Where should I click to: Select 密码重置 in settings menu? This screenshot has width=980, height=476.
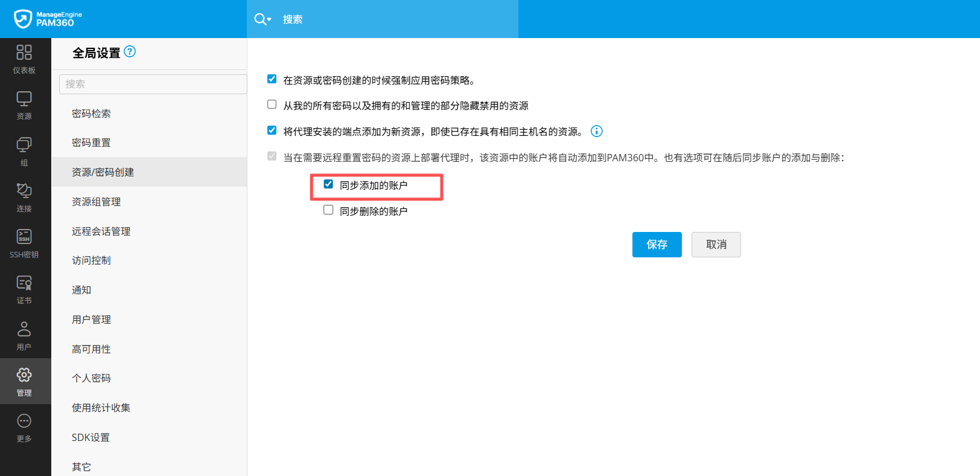91,143
